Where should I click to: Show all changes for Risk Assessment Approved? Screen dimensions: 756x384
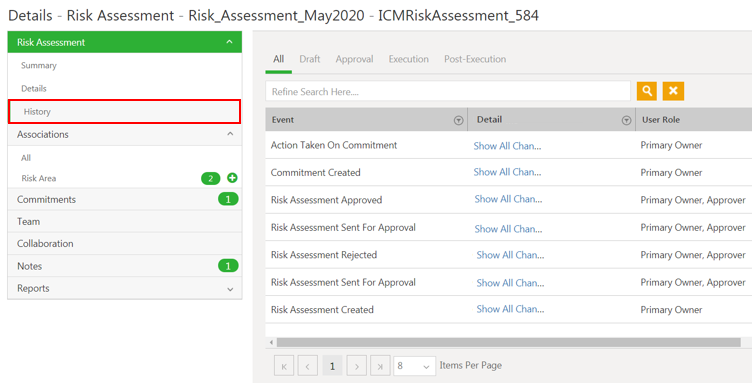tap(508, 199)
